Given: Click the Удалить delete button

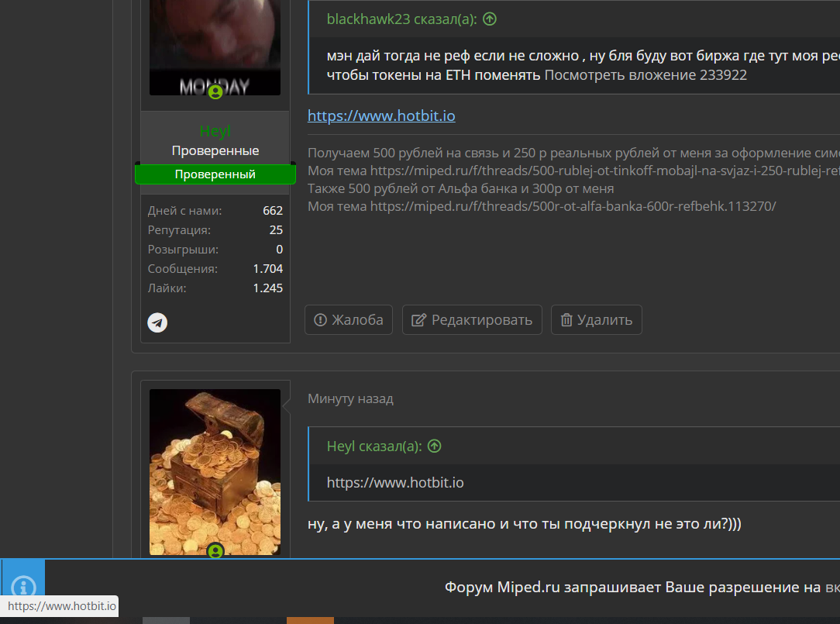Looking at the screenshot, I should 596,320.
